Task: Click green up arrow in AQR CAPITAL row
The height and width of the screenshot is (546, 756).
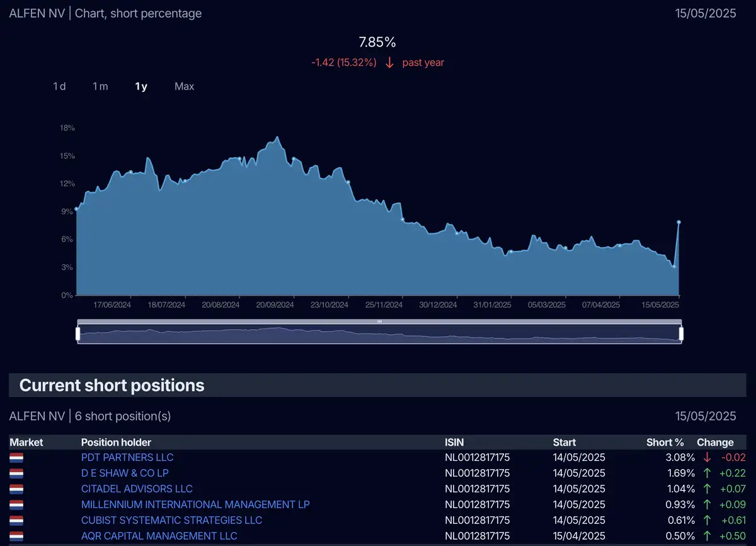Action: click(707, 536)
